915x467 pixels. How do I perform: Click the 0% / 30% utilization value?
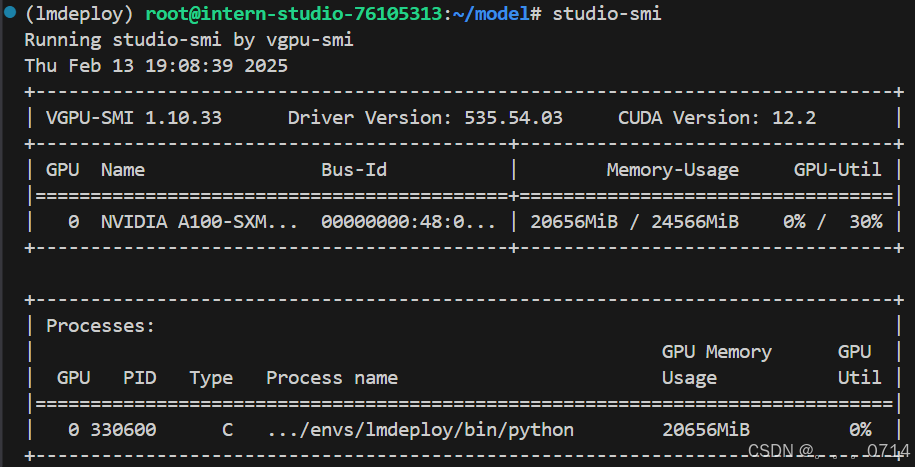(832, 222)
